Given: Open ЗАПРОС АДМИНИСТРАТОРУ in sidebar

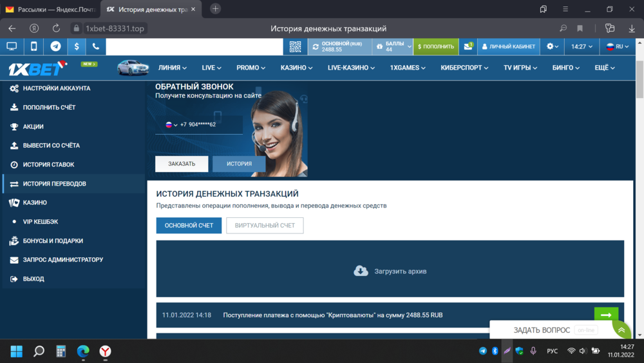Looking at the screenshot, I should 74,260.
